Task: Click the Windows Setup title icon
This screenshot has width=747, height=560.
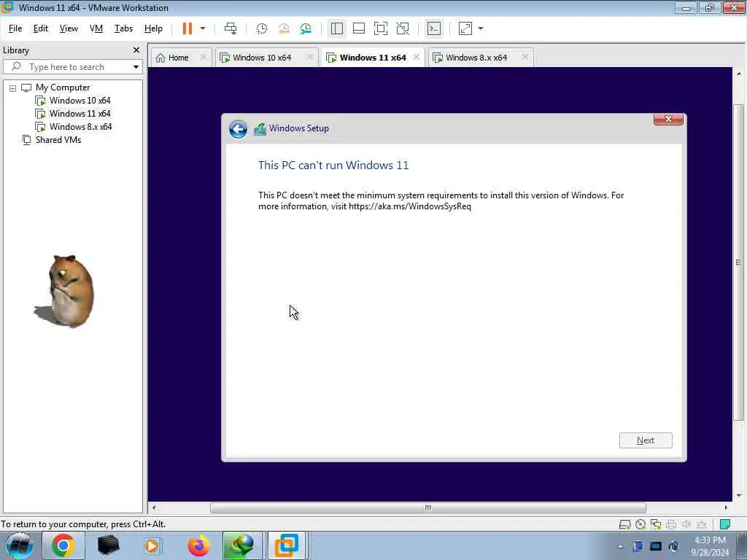Action: click(260, 129)
